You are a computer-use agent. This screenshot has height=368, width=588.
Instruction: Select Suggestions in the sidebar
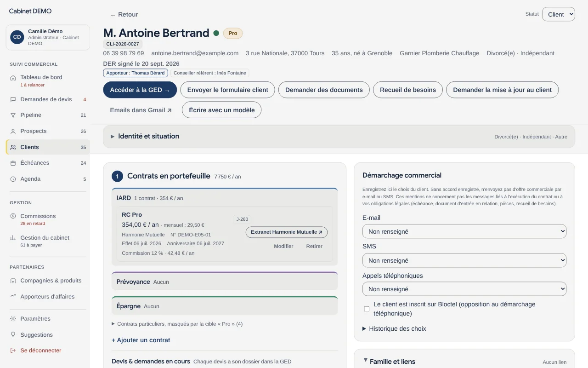point(48,335)
